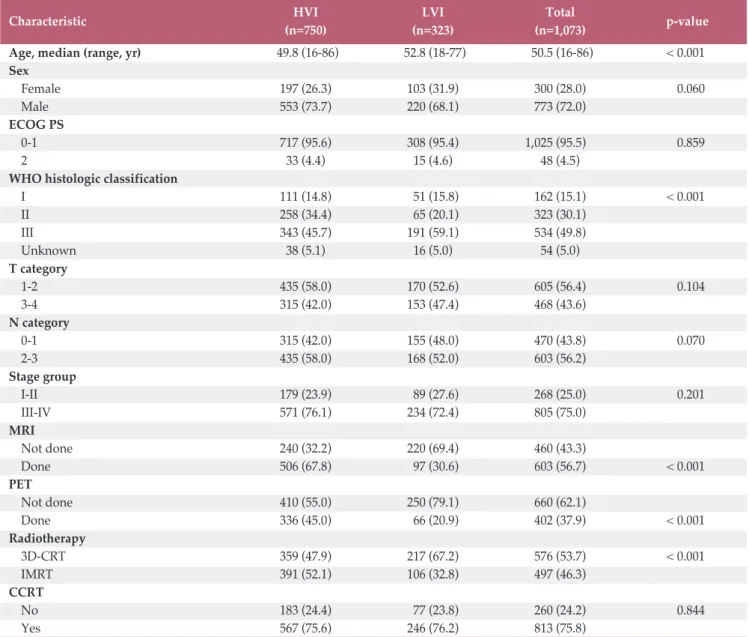Select the HVI (n=750) column header

[306, 21]
